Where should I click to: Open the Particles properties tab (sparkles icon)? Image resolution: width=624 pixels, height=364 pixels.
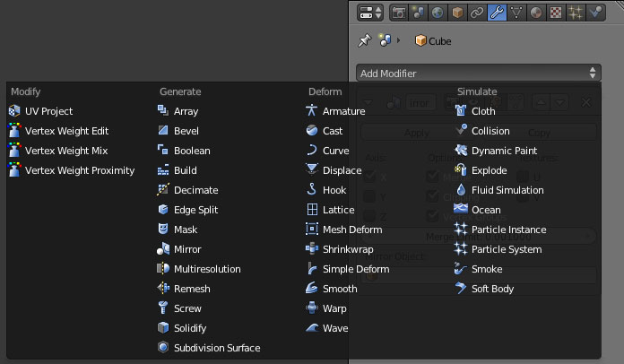(576, 13)
